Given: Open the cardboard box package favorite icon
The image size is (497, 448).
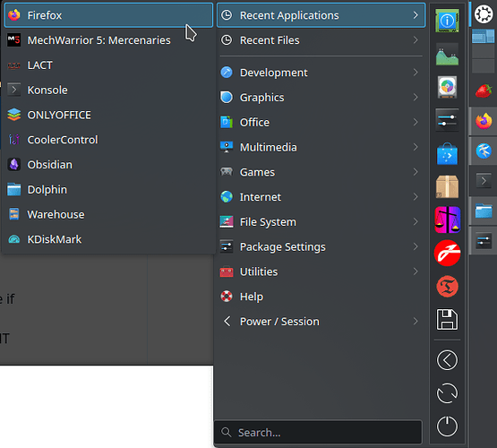Looking at the screenshot, I should [x=447, y=186].
